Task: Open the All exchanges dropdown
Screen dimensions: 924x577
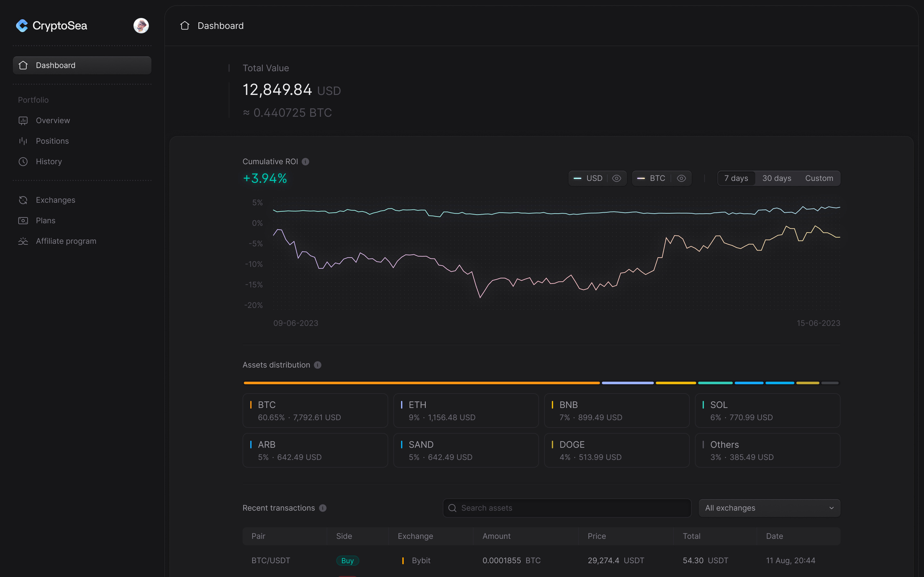Action: coord(769,508)
